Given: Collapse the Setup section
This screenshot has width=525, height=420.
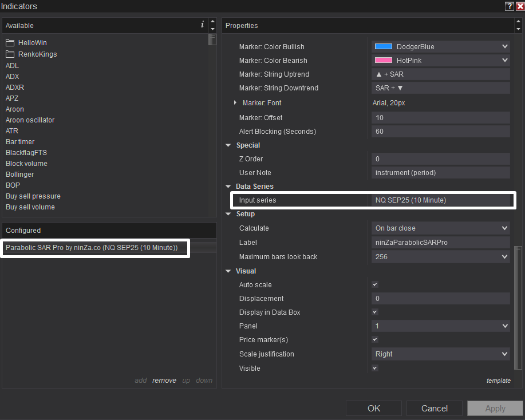Looking at the screenshot, I should click(x=228, y=214).
